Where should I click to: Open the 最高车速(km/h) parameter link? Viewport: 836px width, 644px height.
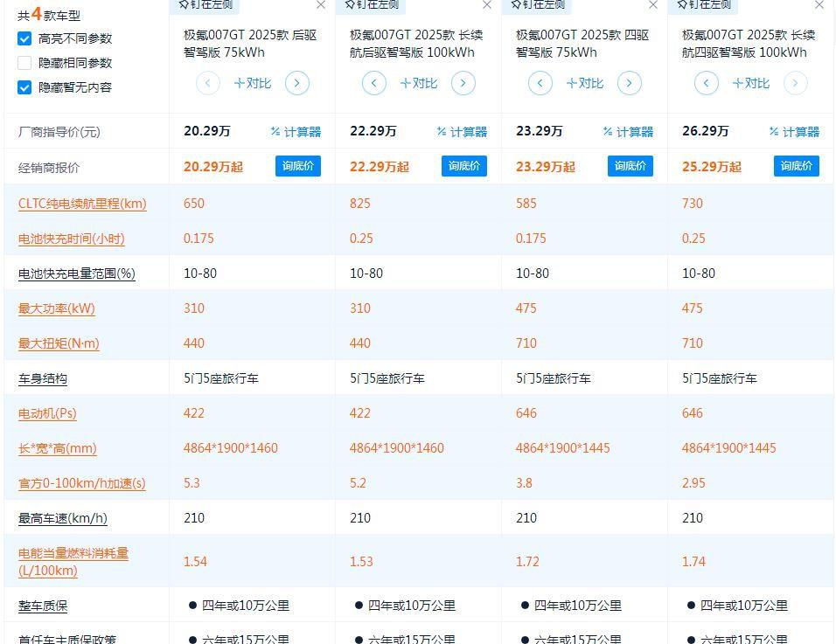[x=63, y=518]
